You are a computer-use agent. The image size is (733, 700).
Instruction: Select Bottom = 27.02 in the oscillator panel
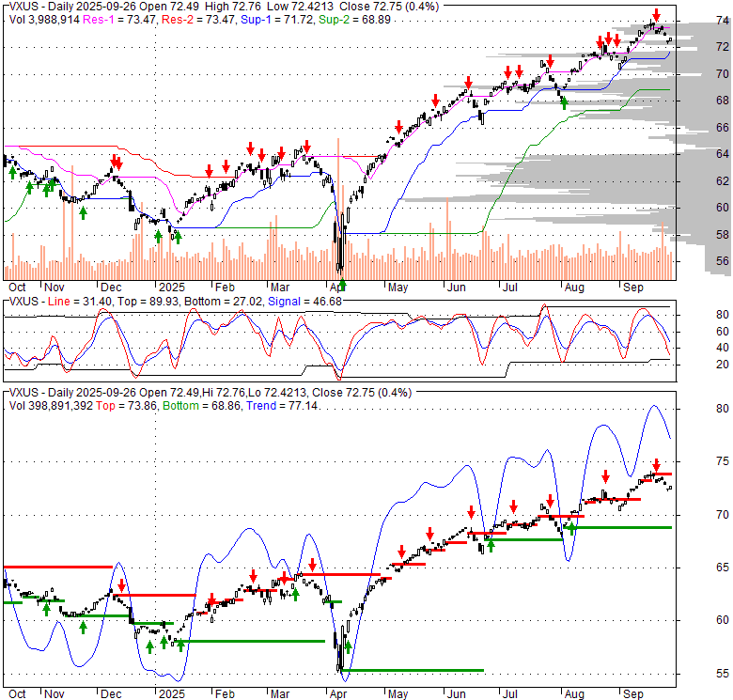pos(224,302)
